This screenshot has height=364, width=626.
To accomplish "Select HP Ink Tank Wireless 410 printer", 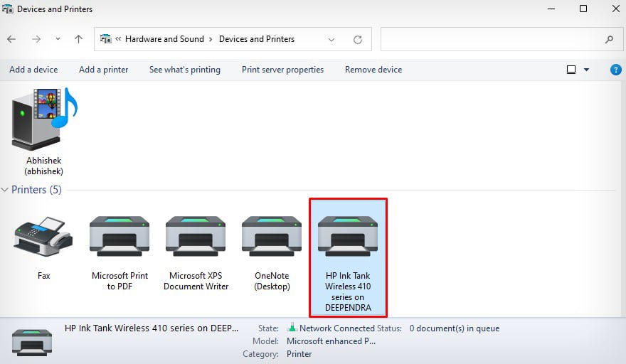I will pyautogui.click(x=348, y=257).
